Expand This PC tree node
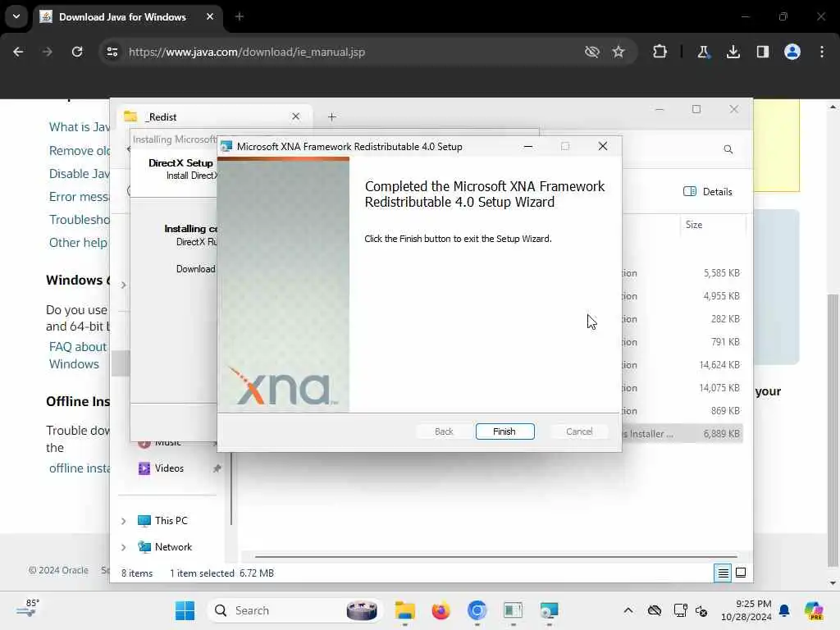840x630 pixels. tap(123, 521)
